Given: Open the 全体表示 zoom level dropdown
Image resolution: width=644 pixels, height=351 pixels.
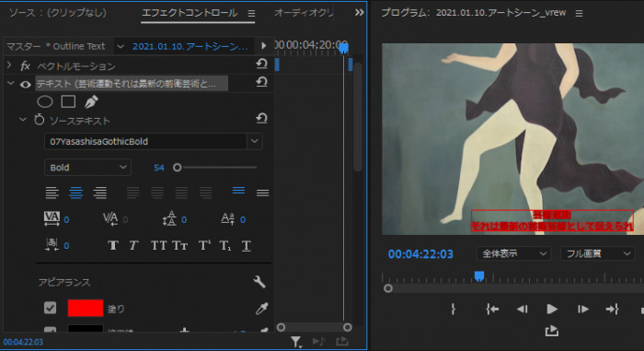Looking at the screenshot, I should (x=513, y=253).
